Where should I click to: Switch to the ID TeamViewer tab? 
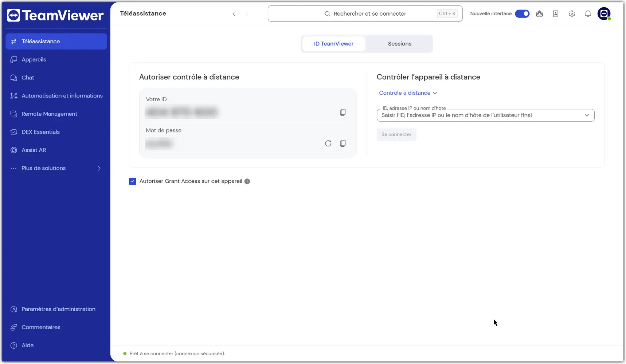334,44
